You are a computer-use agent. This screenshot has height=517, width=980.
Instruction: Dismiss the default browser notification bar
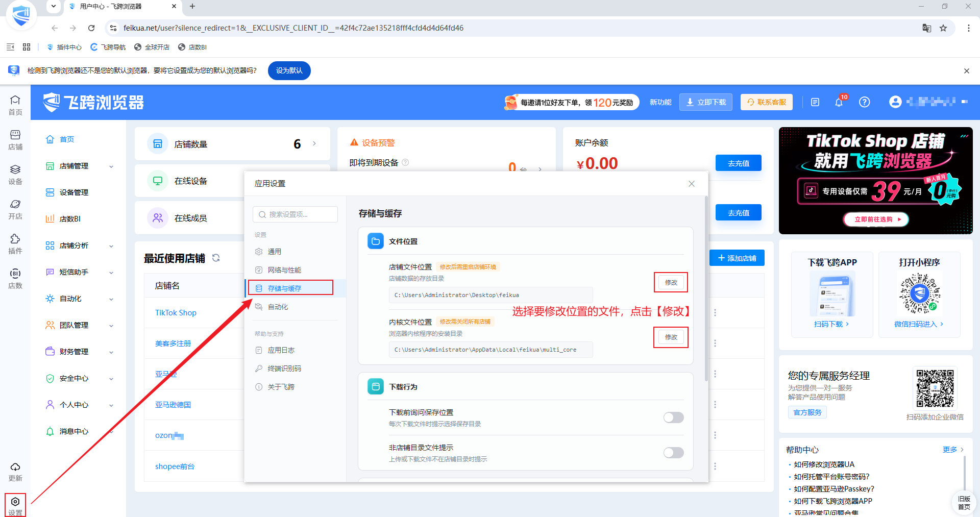tap(966, 71)
